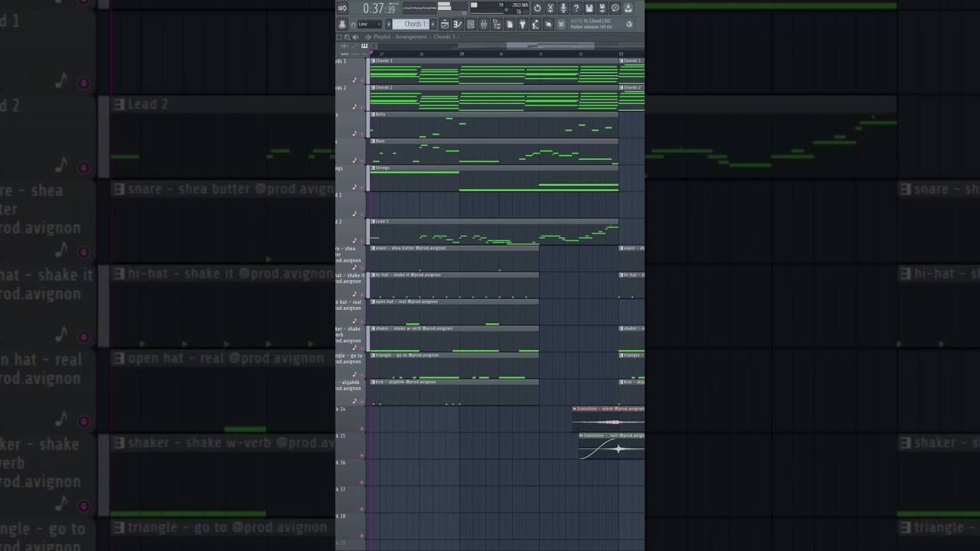The height and width of the screenshot is (551, 980).
Task: Click the render-as-audio save icon
Action: 602,8
